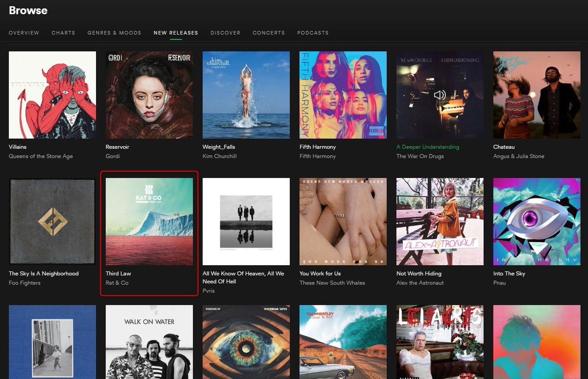The height and width of the screenshot is (379, 588).
Task: Open the Third Law album cover
Action: pyautogui.click(x=149, y=222)
